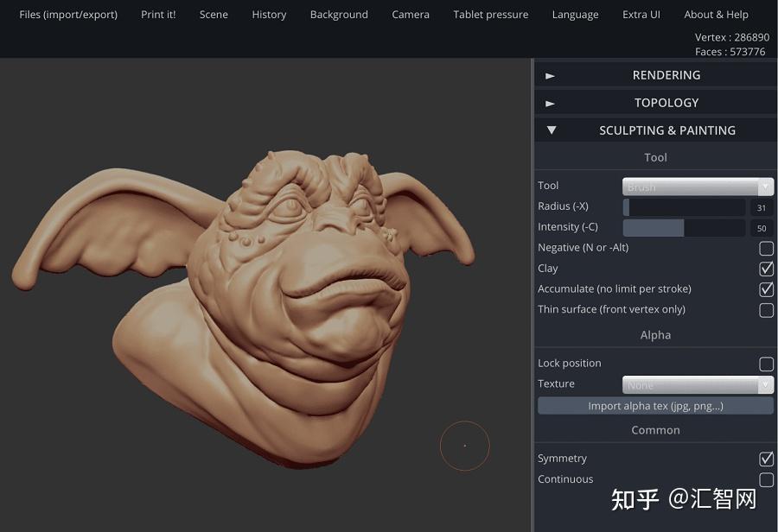Enable the Lock position checkbox
This screenshot has height=532, width=778.
coord(766,364)
